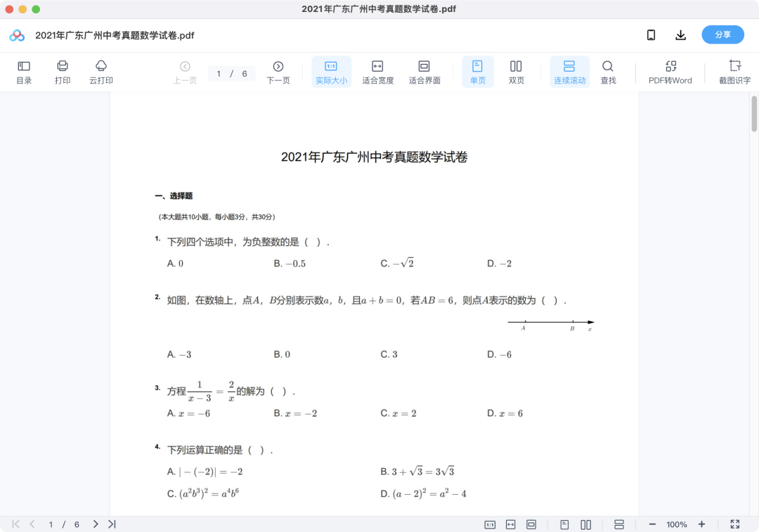Select 适合界面 fit page view
This screenshot has width=759, height=532.
[x=424, y=72]
